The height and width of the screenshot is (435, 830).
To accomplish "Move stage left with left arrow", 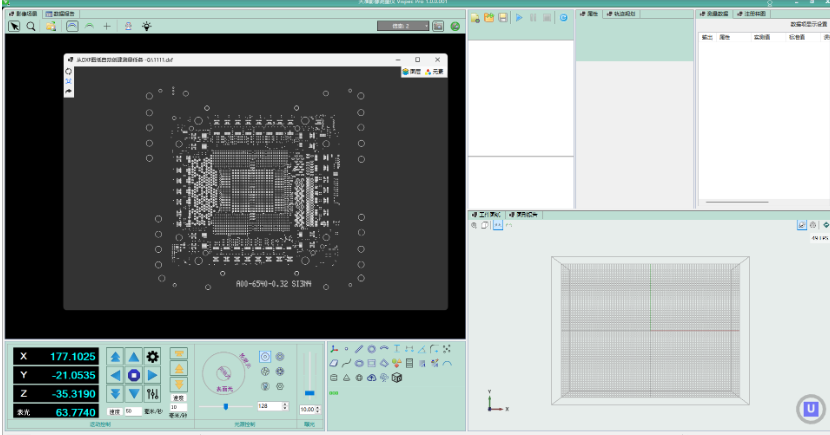I will pos(115,375).
